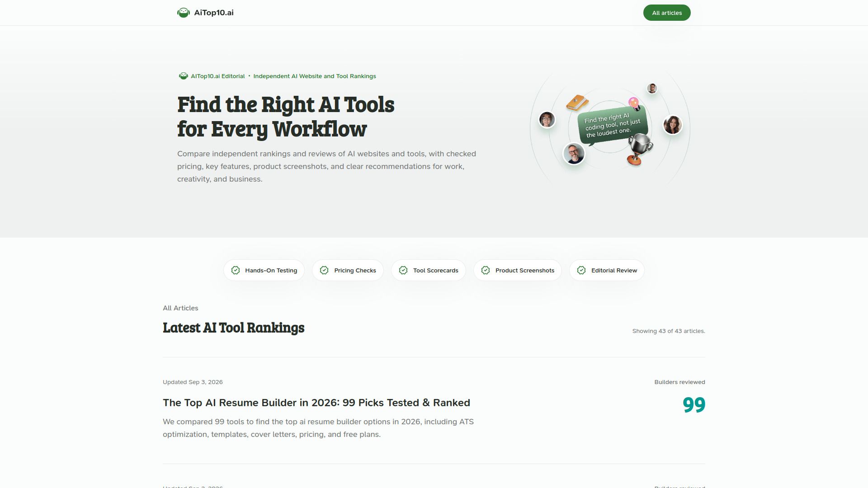Click the check badge icon on Tool Scorecards

pos(403,270)
